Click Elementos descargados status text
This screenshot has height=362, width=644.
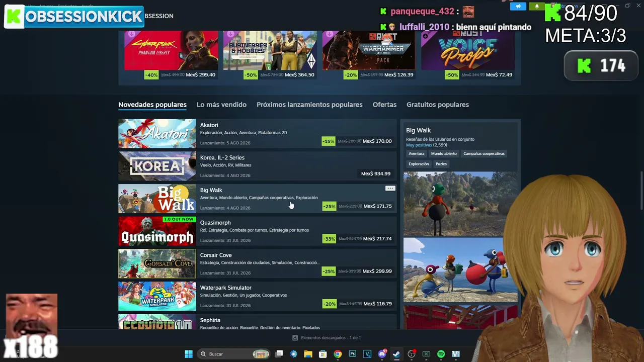click(331, 338)
